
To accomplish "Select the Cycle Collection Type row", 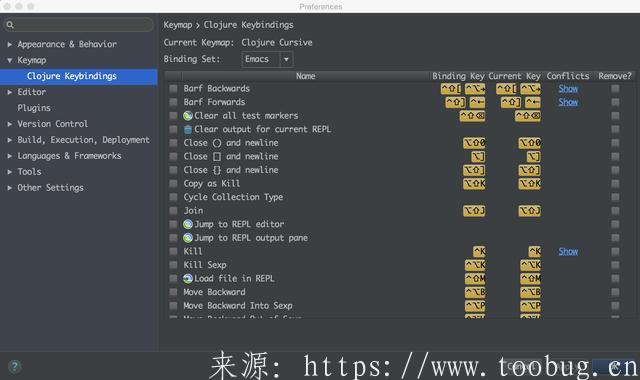I will pos(400,197).
